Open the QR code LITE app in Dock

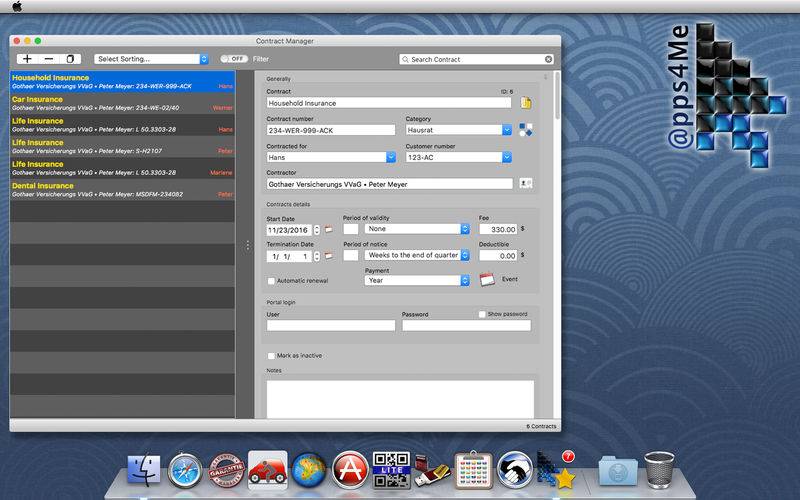tap(391, 470)
